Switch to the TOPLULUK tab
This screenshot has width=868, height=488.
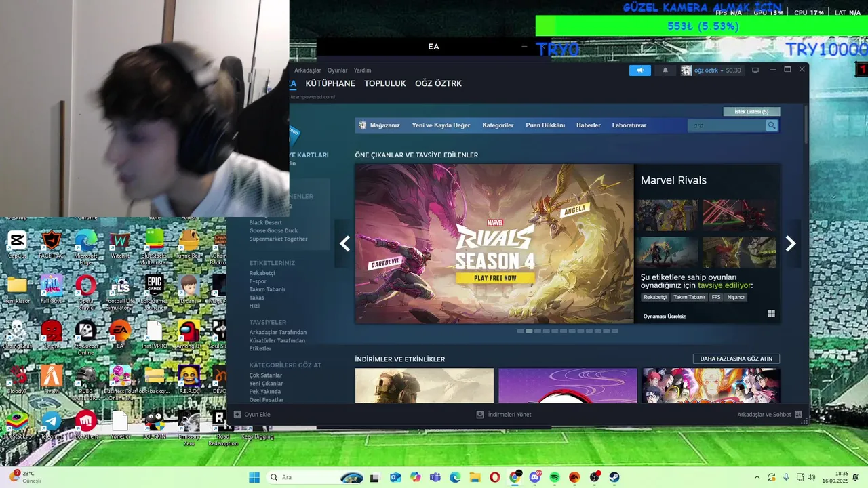(385, 83)
